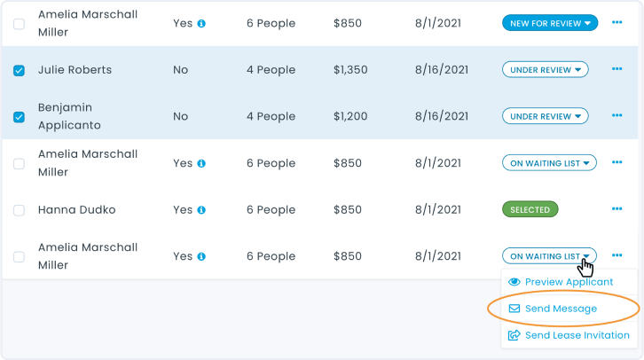Image resolution: width=644 pixels, height=360 pixels.
Task: Open the three-dot menu in the top row
Action: pos(617,22)
